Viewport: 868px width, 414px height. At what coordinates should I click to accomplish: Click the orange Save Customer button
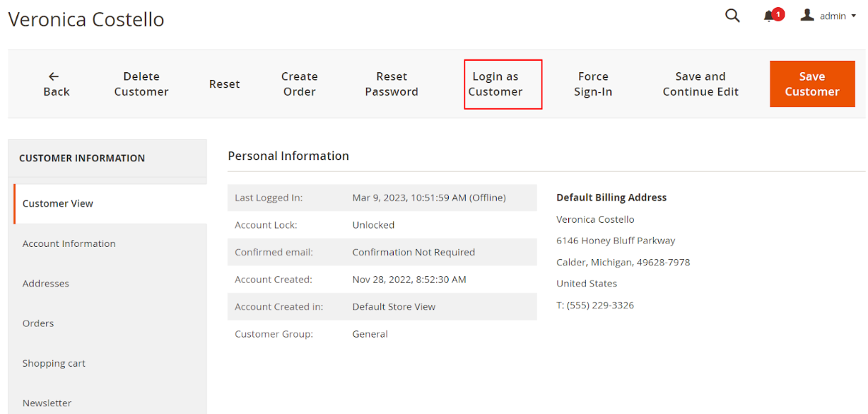tap(811, 84)
